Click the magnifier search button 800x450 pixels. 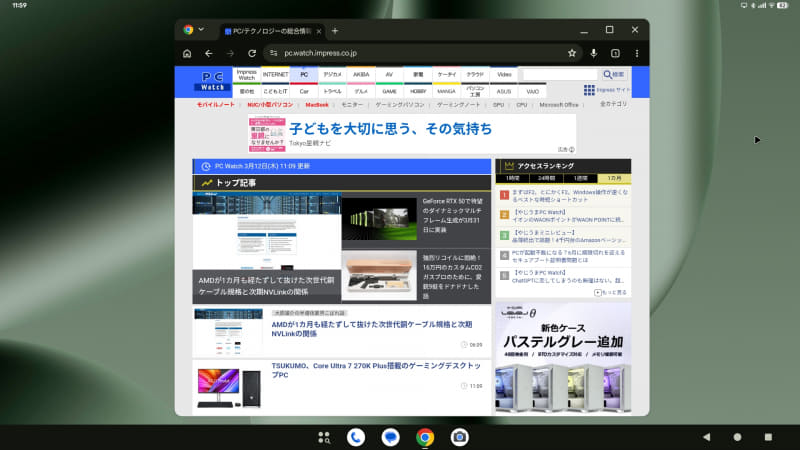pyautogui.click(x=614, y=74)
